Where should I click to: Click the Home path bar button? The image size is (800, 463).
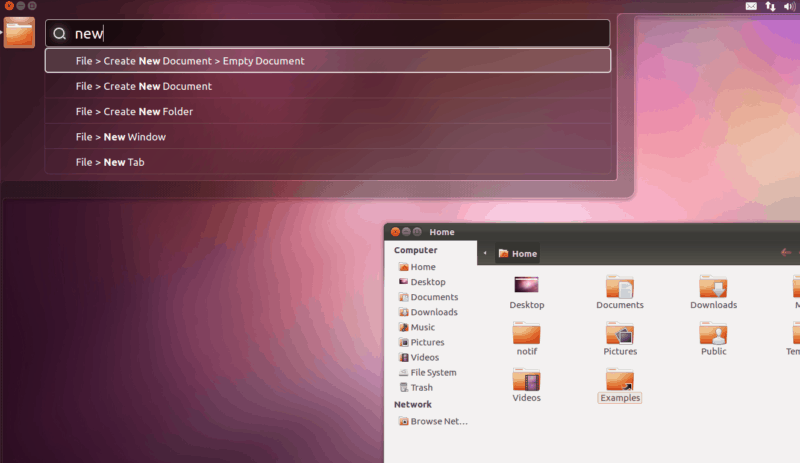[x=519, y=254]
